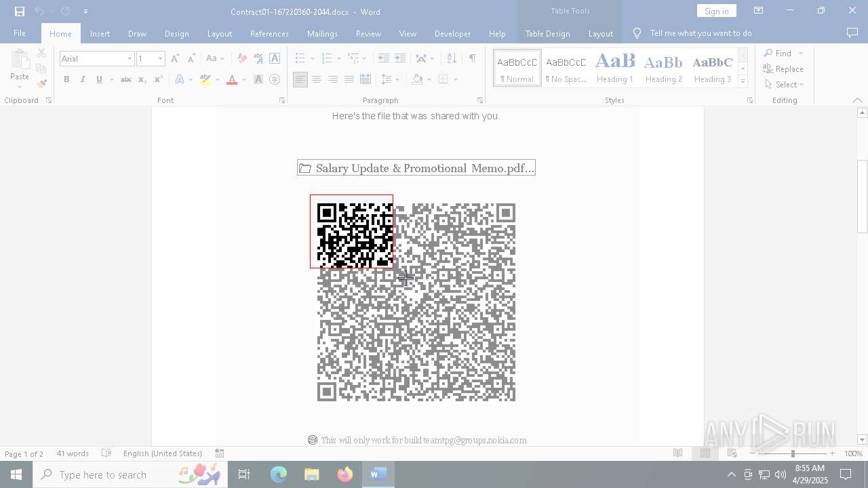Viewport: 868px width, 488px height.
Task: Click the Format Painter brush icon
Action: pos(41,84)
